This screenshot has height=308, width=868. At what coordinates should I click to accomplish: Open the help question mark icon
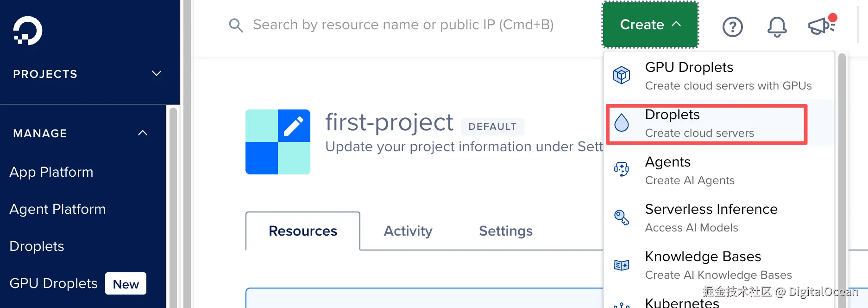[732, 27]
